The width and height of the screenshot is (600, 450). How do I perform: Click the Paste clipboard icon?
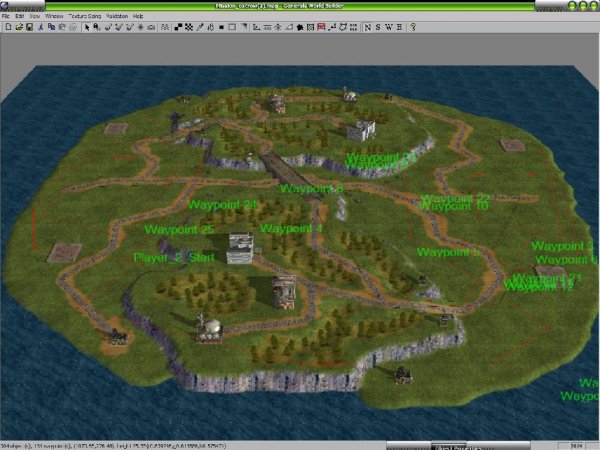[62, 27]
